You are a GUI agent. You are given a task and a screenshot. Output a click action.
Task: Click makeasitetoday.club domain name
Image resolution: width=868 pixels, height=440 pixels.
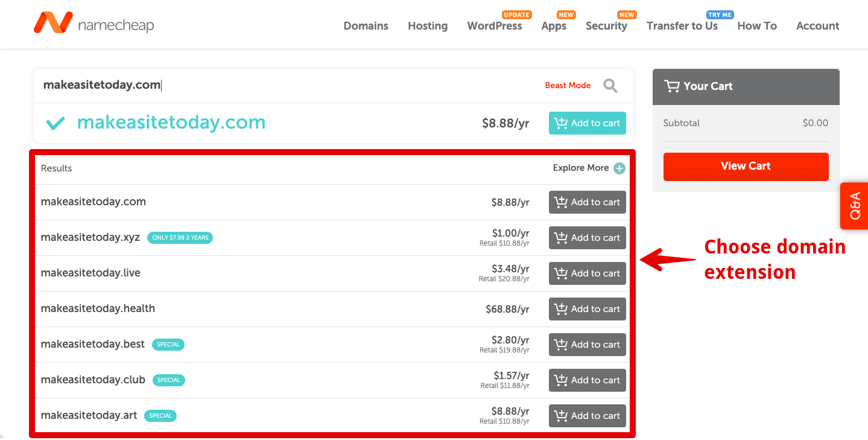point(93,380)
